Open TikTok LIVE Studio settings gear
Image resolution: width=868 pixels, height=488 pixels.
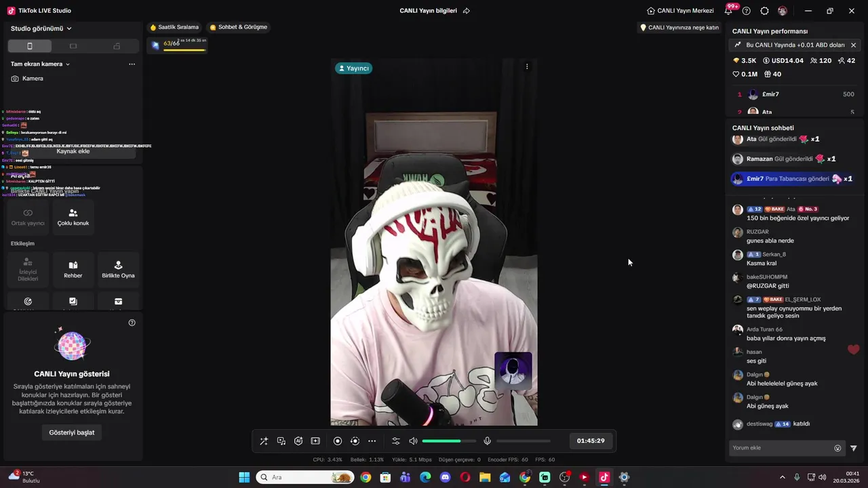[764, 11]
